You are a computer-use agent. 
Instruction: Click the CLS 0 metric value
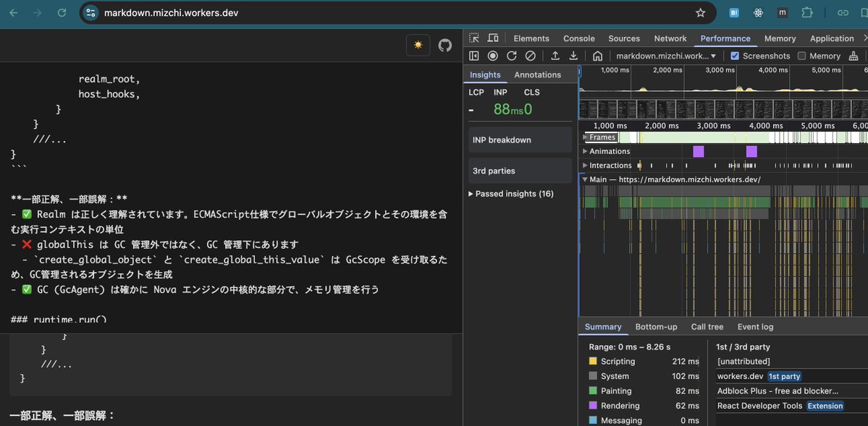point(528,109)
